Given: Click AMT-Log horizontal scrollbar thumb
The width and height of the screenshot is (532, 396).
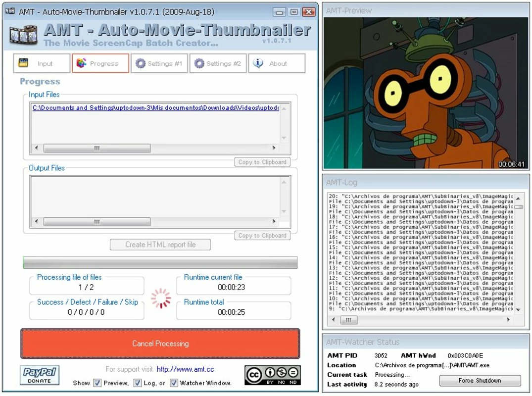Looking at the screenshot, I should (x=348, y=320).
